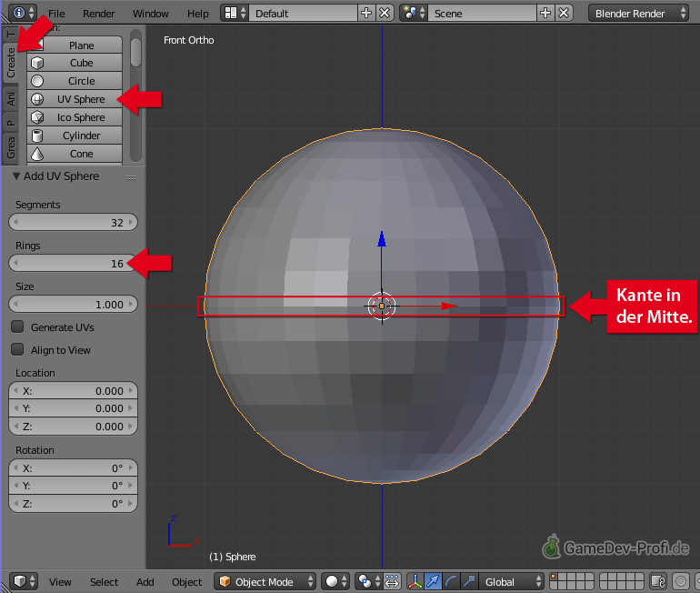The width and height of the screenshot is (700, 593).
Task: Add a new screen layout with plus
Action: click(x=366, y=14)
